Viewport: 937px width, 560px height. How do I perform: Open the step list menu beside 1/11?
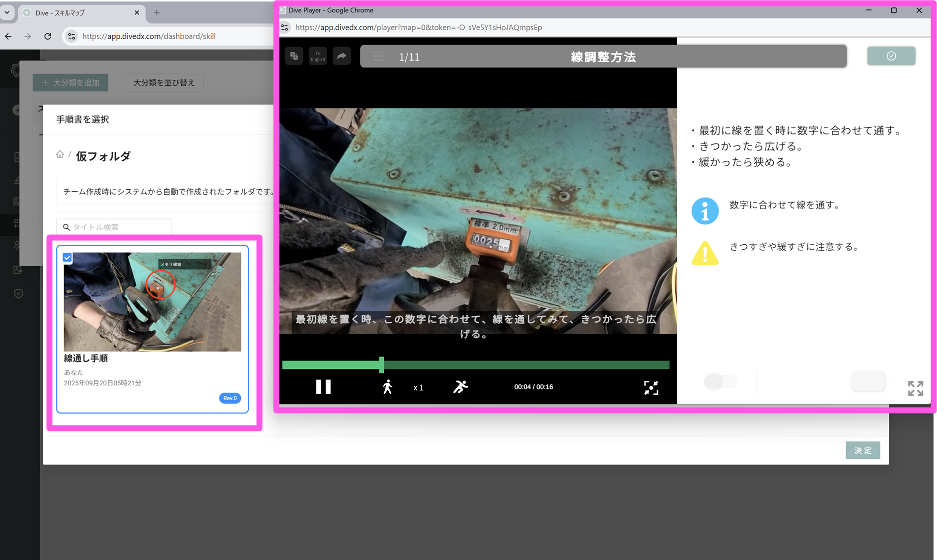pos(378,57)
